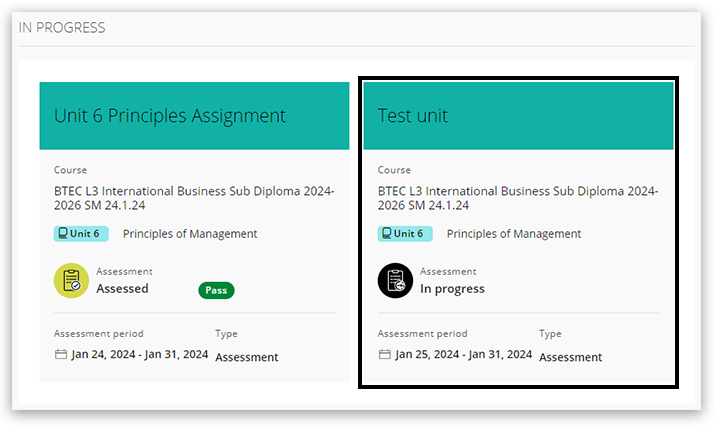Select course name text on Test unit card
Screen dimensions: 719x428
(x=518, y=198)
